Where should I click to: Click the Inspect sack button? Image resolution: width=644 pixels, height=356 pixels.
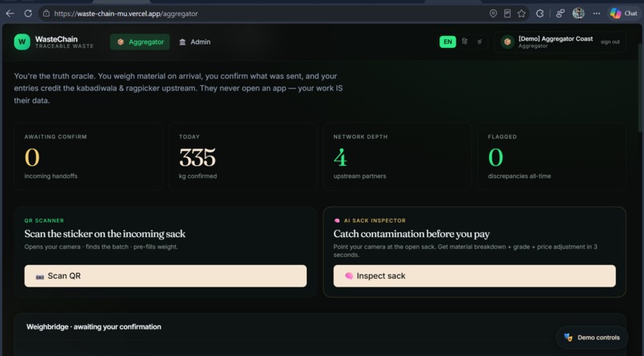point(475,276)
